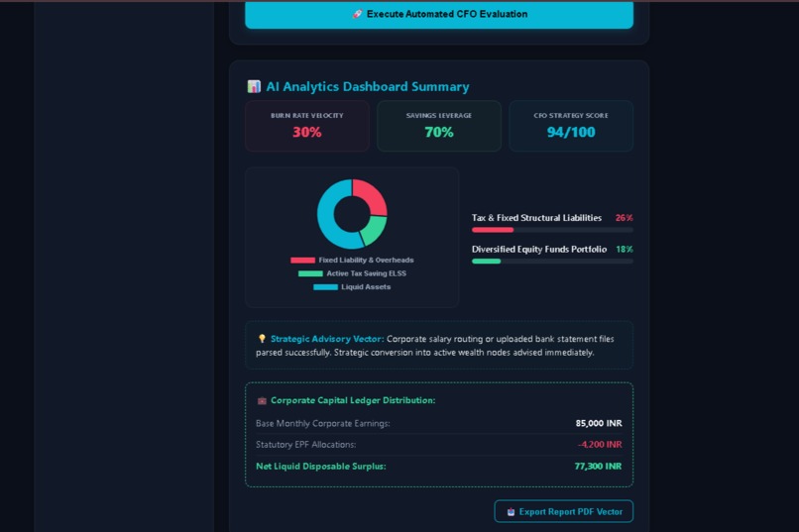Click the 77,300 INR value
The image size is (799, 532).
pos(598,467)
